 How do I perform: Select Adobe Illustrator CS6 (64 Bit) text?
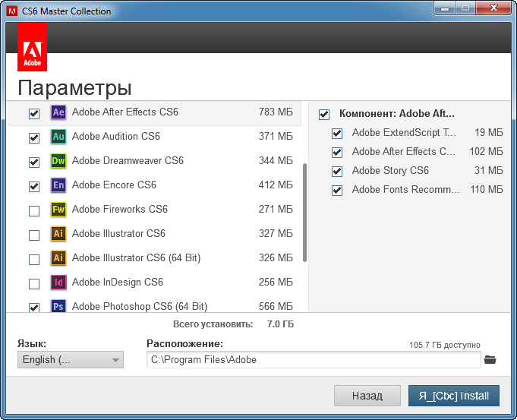coord(136,257)
